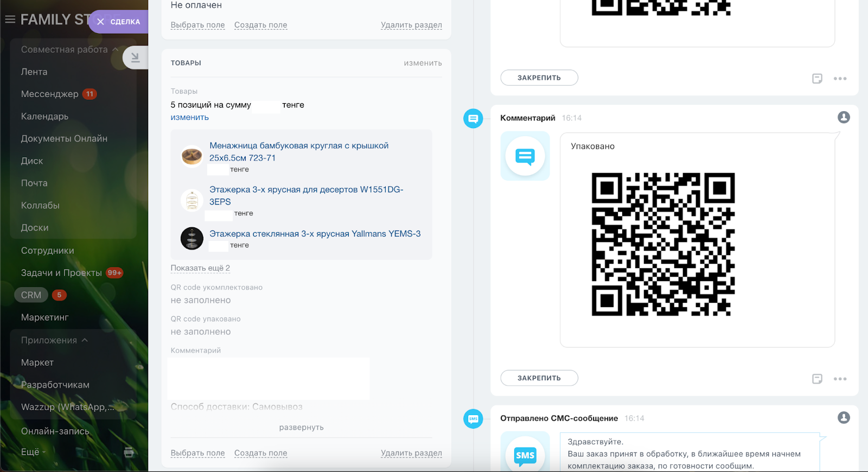Click the large comment bubble icon
Image resolution: width=868 pixels, height=472 pixels.
click(x=525, y=156)
